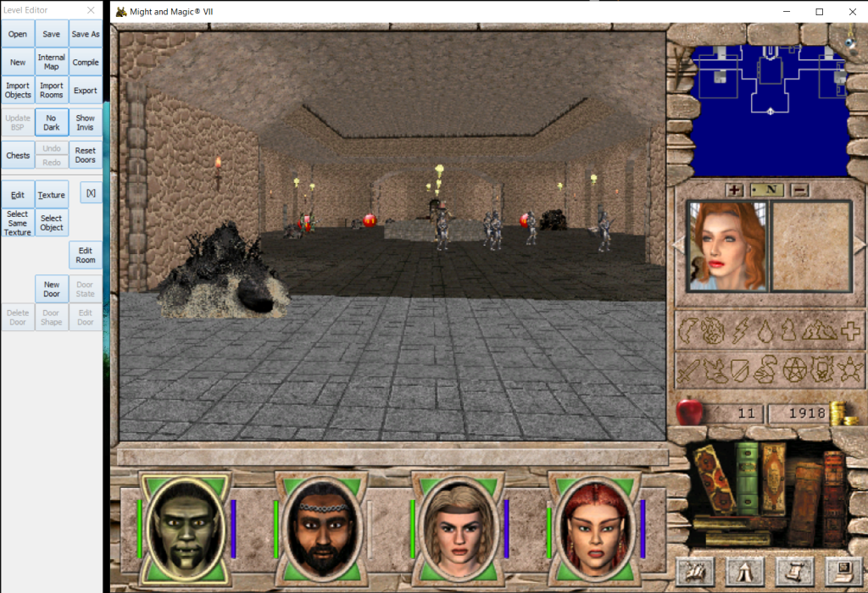Zoom out the minimap with minus button
Viewport: 868px width, 593px height.
pos(799,191)
